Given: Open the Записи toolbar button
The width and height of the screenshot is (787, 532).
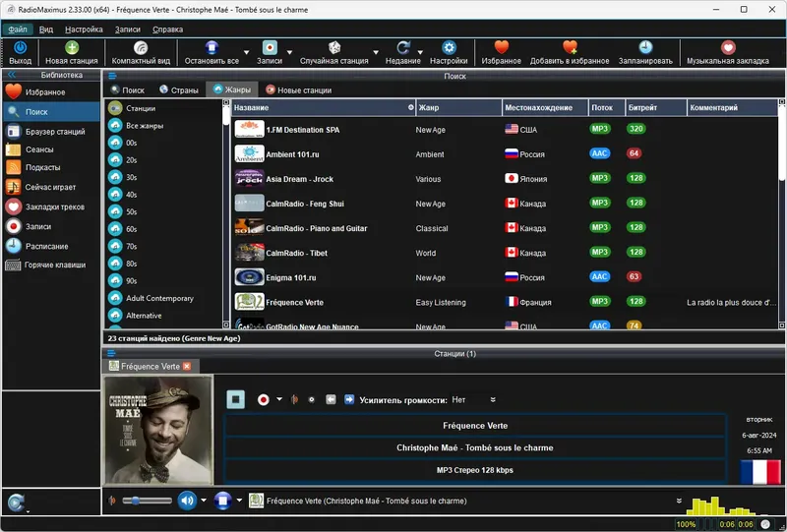Looking at the screenshot, I should point(270,53).
